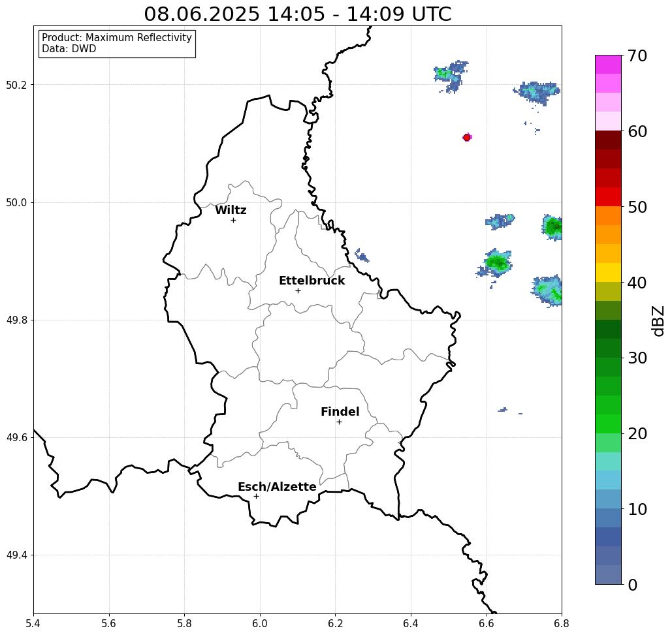Click the longitude axis label 6.6
The image size is (672, 635).
tap(486, 623)
